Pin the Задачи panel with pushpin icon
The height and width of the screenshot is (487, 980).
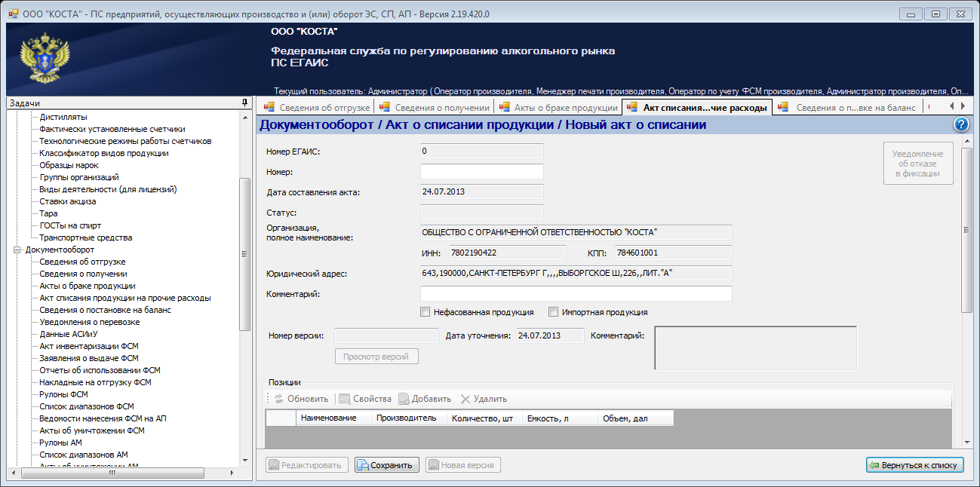(x=244, y=103)
